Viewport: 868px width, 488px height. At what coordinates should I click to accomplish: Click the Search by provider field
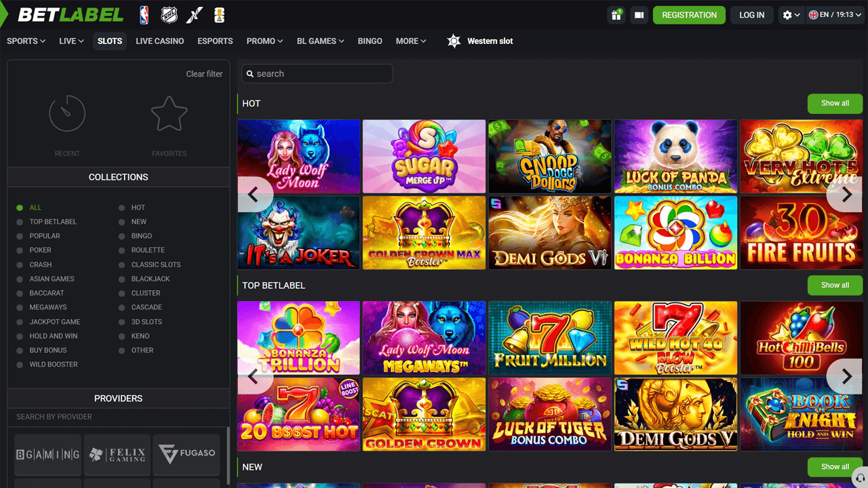point(118,417)
